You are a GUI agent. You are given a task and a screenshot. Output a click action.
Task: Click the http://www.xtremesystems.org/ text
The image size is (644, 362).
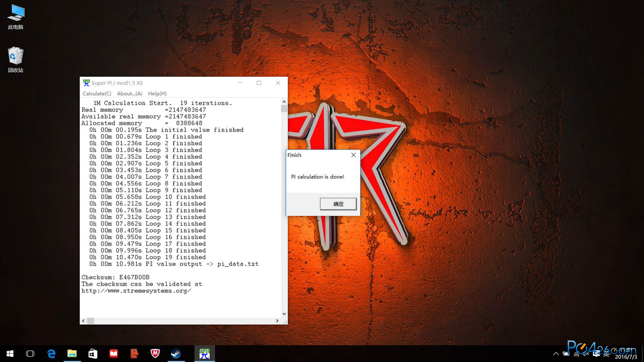[136, 291]
